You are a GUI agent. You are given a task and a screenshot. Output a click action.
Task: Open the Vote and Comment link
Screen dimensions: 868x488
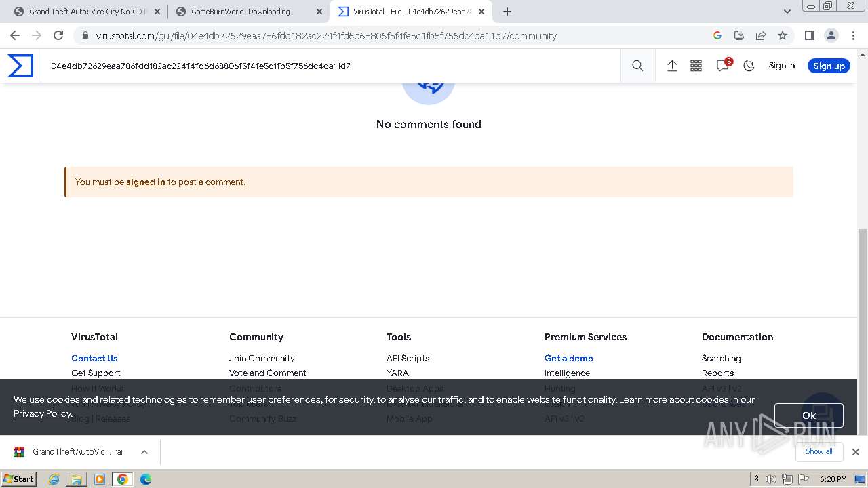coord(268,373)
